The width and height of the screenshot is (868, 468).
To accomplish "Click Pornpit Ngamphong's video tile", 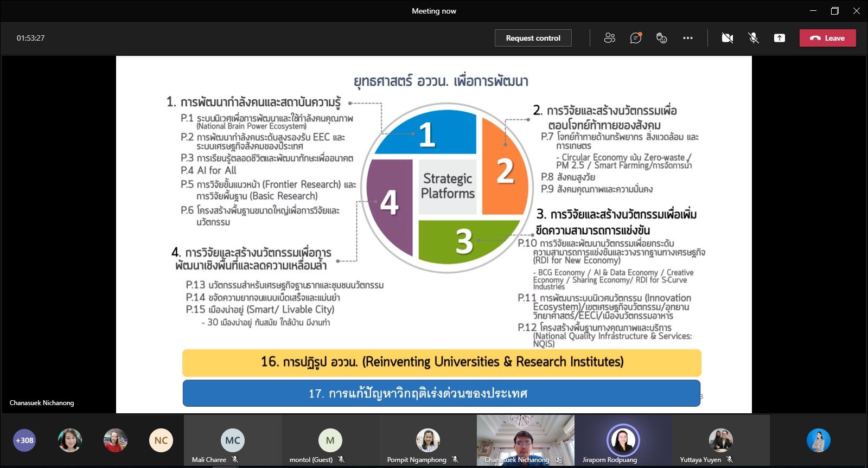I will pyautogui.click(x=427, y=440).
